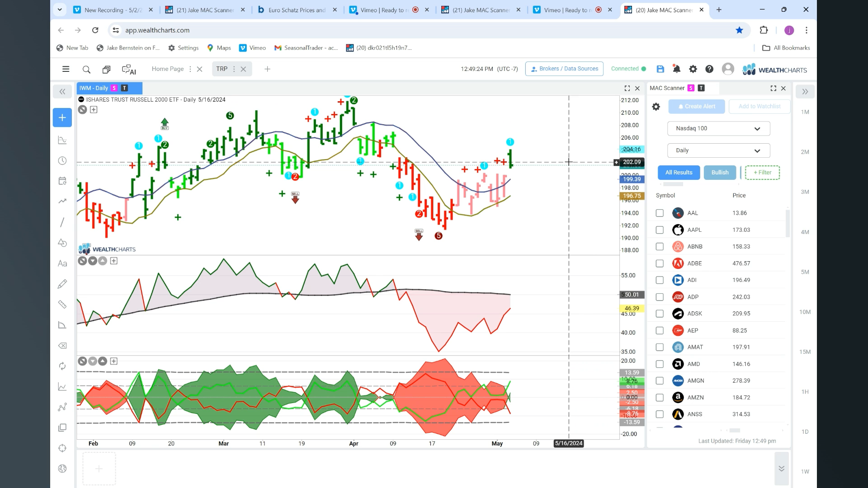Filter scanner by Bullish

(720, 173)
